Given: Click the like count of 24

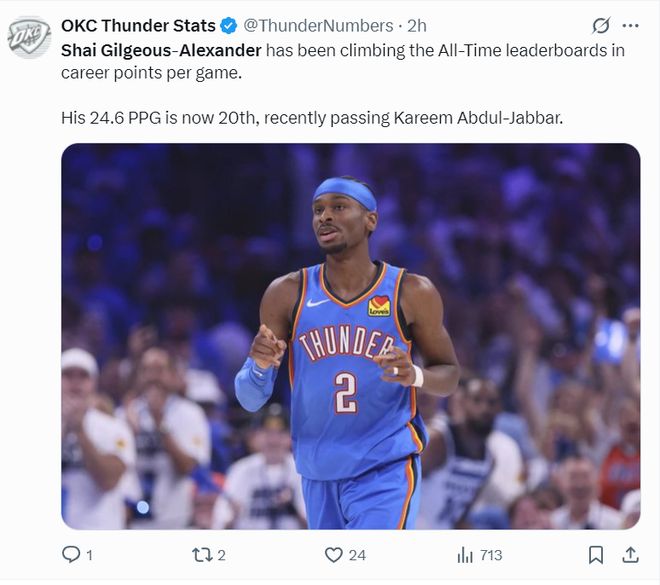Looking at the screenshot, I should pos(357,555).
